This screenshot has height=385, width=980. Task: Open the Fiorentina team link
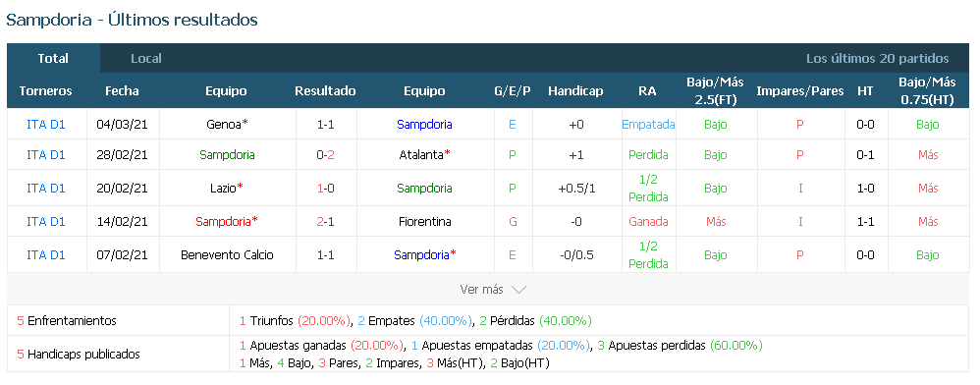coord(425,222)
